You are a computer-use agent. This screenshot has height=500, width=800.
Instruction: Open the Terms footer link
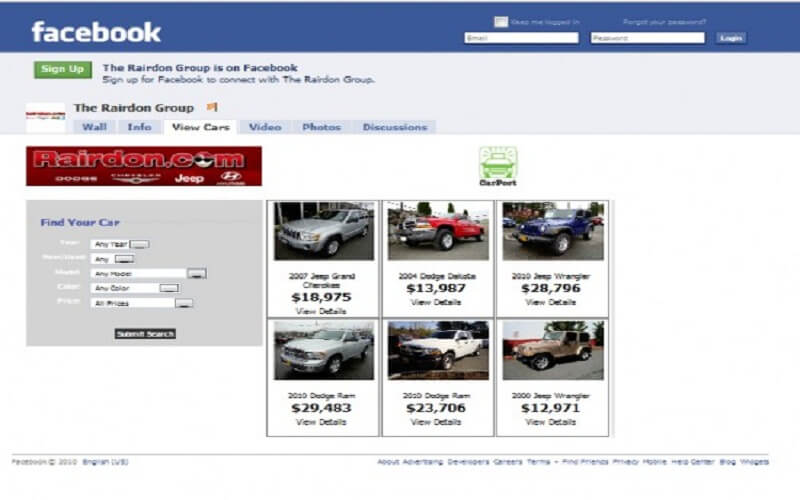tap(538, 462)
